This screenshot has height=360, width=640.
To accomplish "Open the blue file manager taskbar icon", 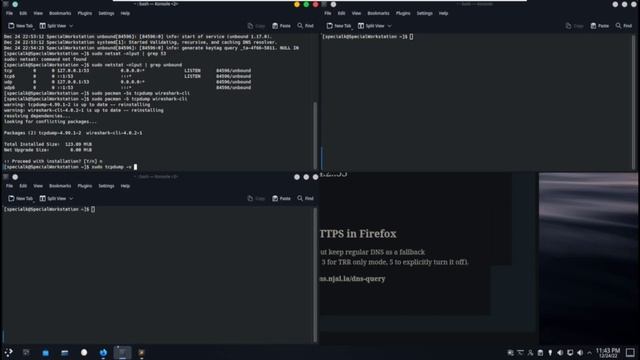I will click(x=45, y=353).
